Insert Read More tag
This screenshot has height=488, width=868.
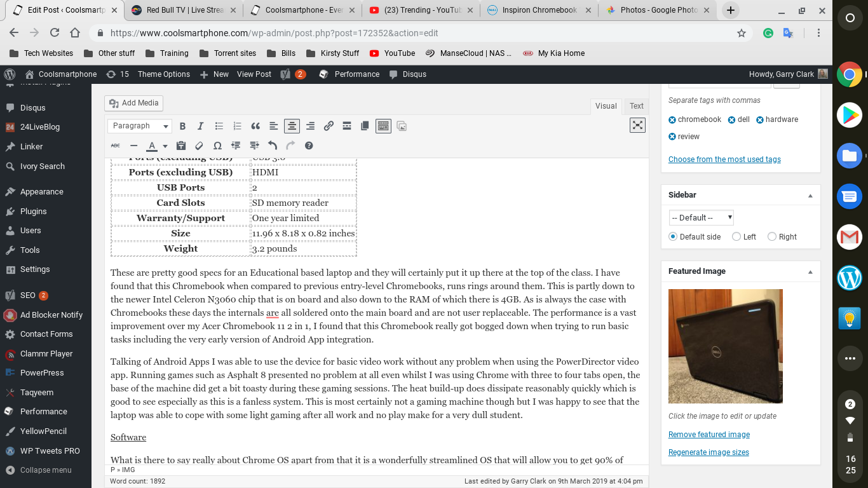pyautogui.click(x=347, y=126)
